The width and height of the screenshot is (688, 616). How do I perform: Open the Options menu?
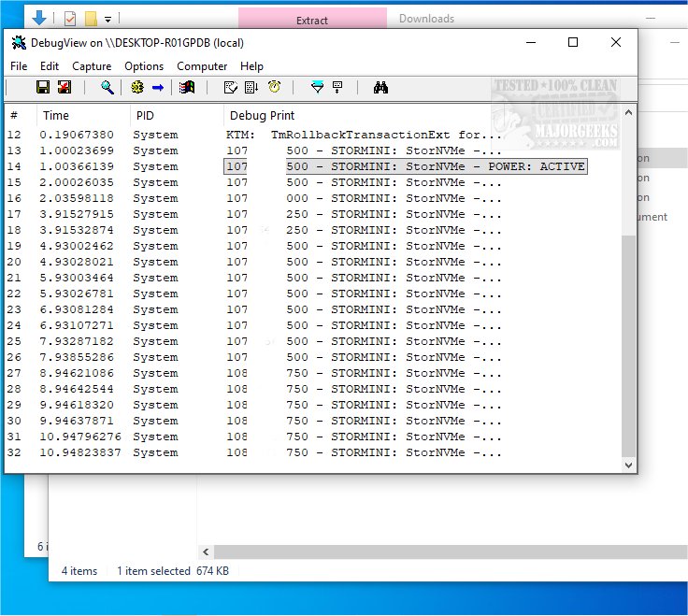(144, 66)
